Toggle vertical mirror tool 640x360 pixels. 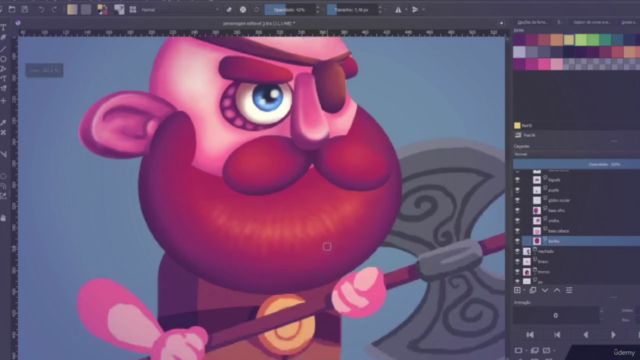coord(415,9)
